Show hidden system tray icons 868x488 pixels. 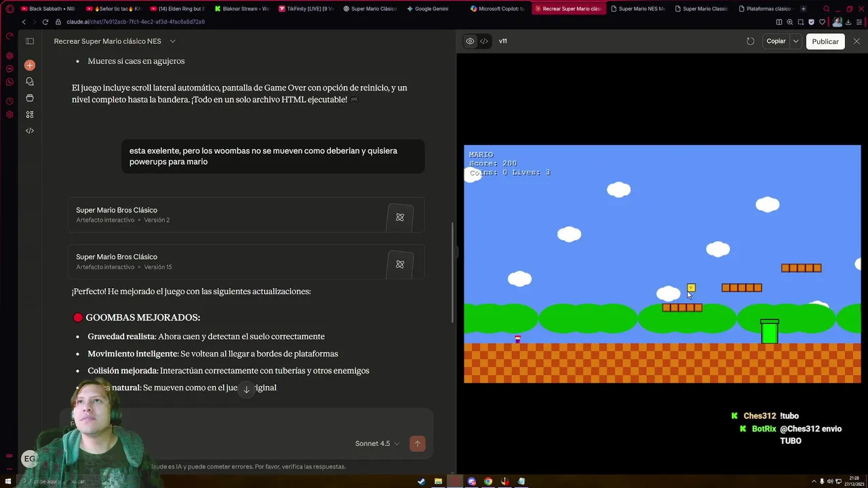813,482
